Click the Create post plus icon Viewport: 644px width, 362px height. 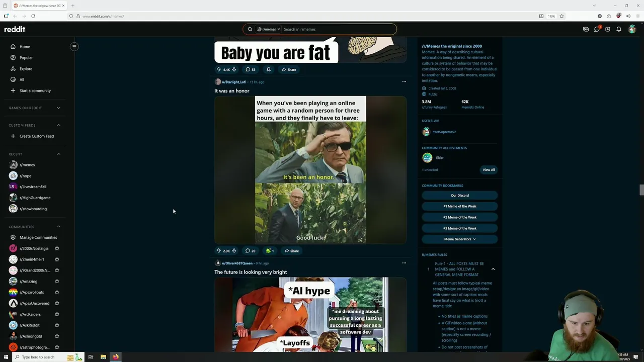click(608, 29)
